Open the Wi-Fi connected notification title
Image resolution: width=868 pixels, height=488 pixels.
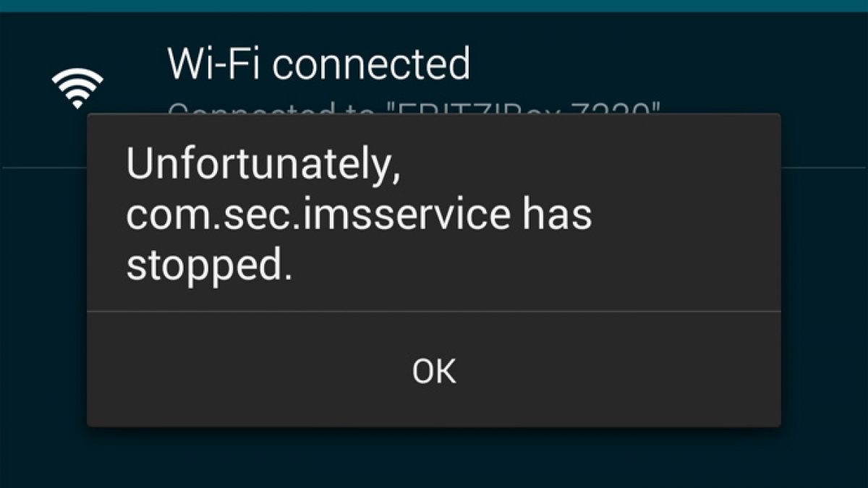coord(319,63)
